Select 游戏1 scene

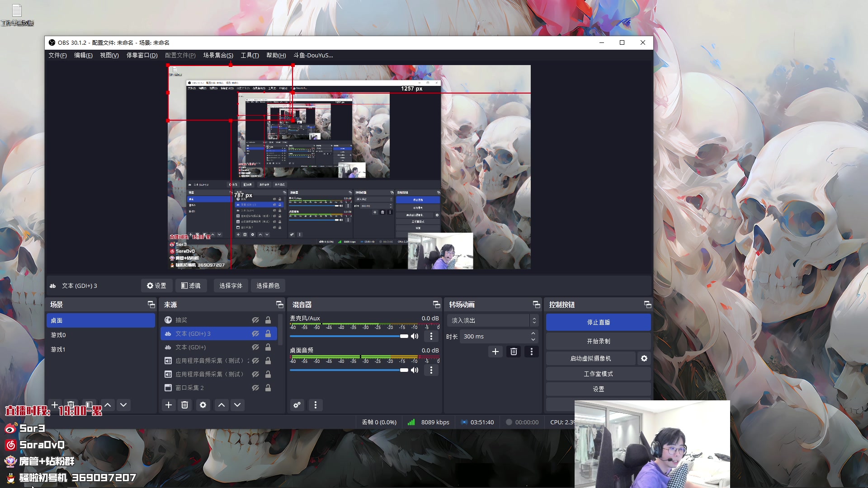(101, 349)
